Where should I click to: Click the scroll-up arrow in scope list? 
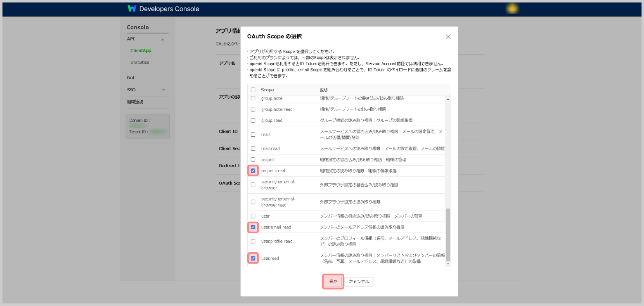pos(448,99)
